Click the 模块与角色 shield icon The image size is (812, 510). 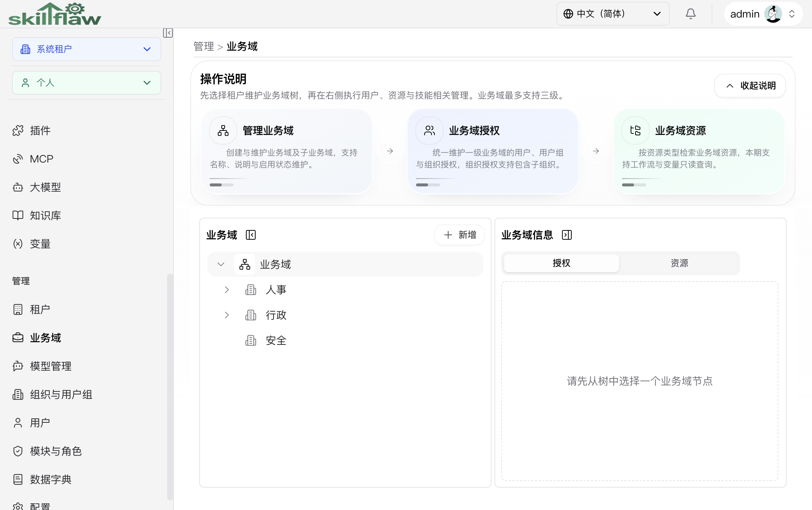click(18, 451)
